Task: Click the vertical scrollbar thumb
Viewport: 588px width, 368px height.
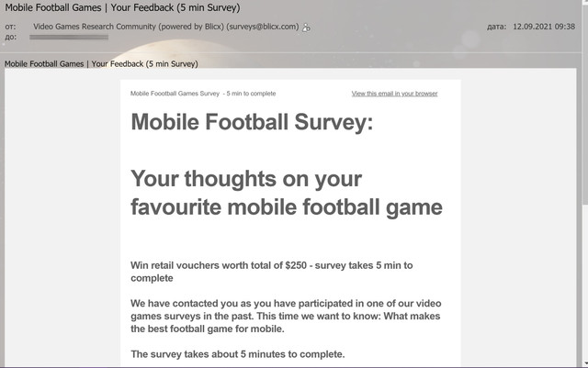Action: [x=585, y=102]
